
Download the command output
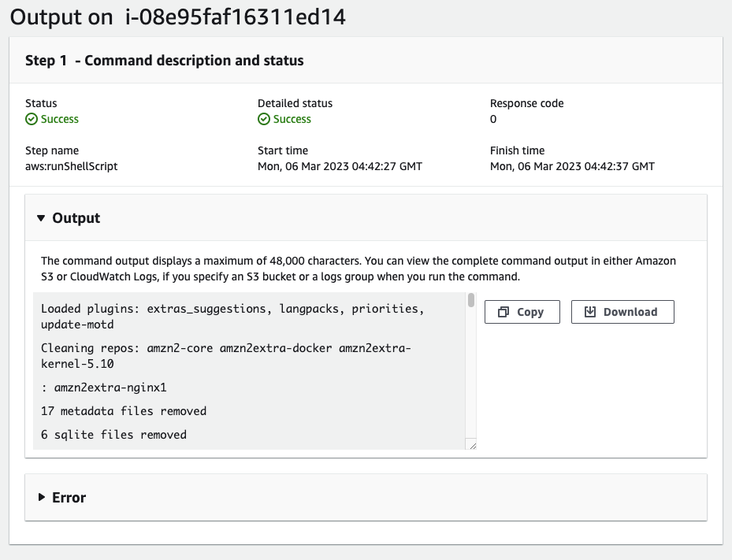(x=622, y=312)
